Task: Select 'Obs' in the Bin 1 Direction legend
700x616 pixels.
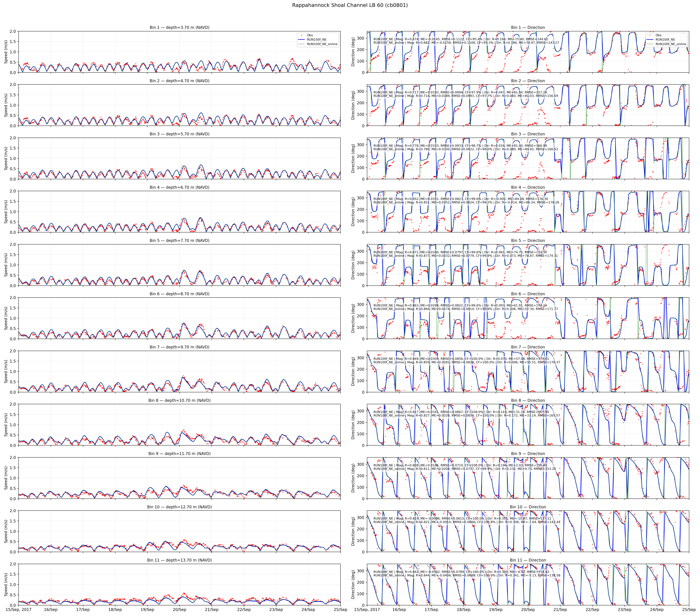Action: point(659,35)
